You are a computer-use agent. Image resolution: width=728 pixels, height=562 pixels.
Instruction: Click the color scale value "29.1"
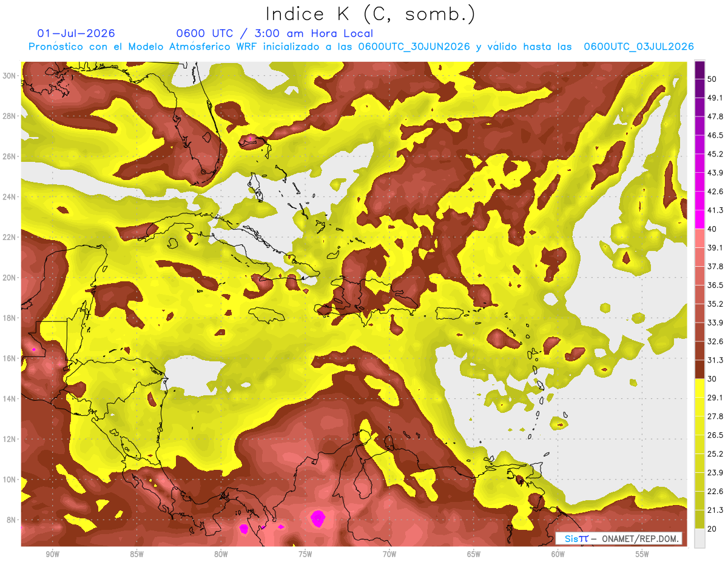click(715, 398)
